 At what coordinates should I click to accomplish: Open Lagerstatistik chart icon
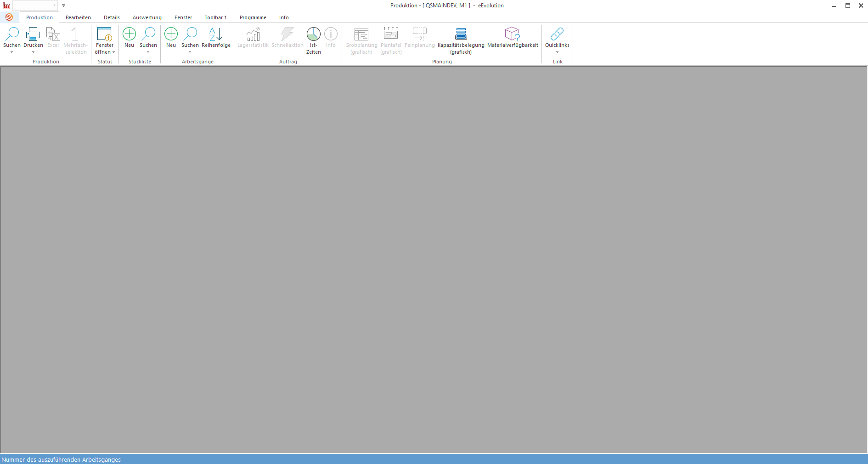click(253, 34)
